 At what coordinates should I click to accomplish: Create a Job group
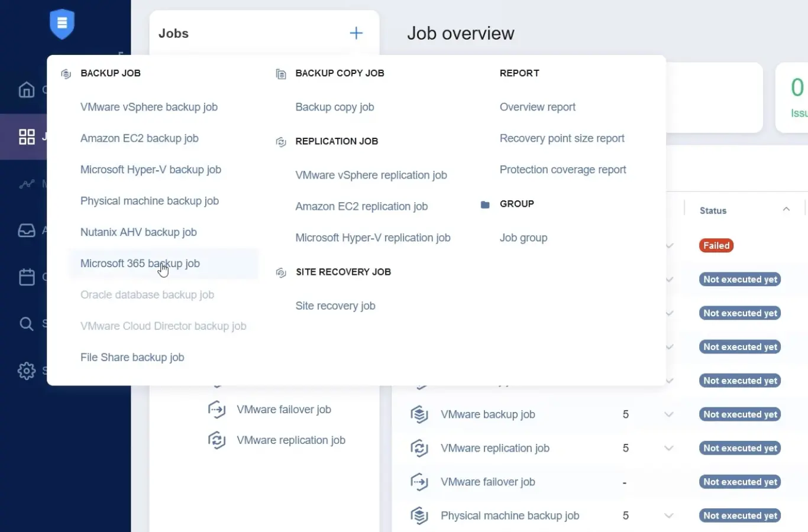pos(523,238)
